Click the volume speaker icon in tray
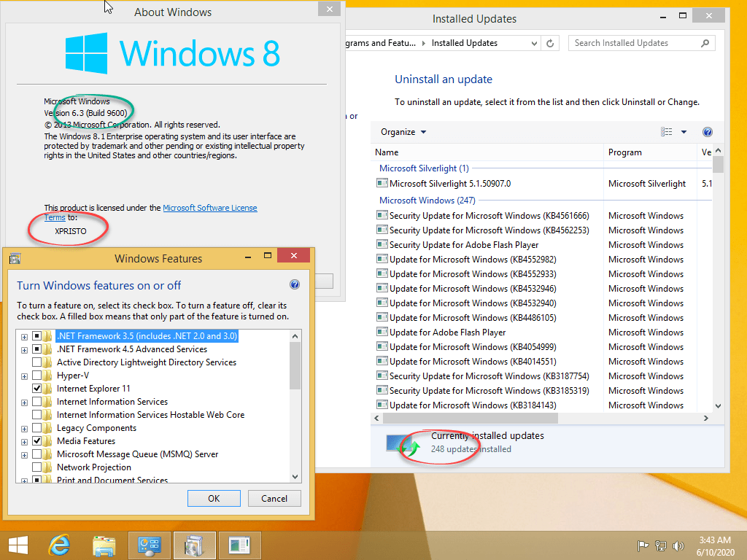The image size is (747, 560). [x=678, y=545]
